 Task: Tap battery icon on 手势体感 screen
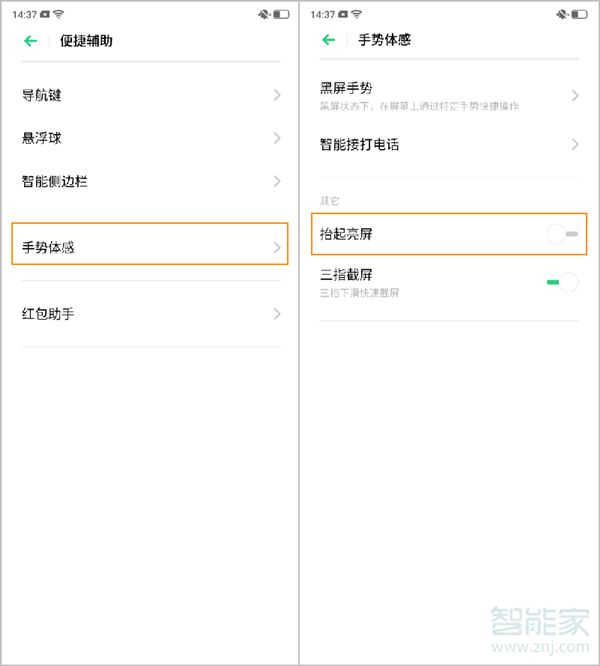point(579,15)
